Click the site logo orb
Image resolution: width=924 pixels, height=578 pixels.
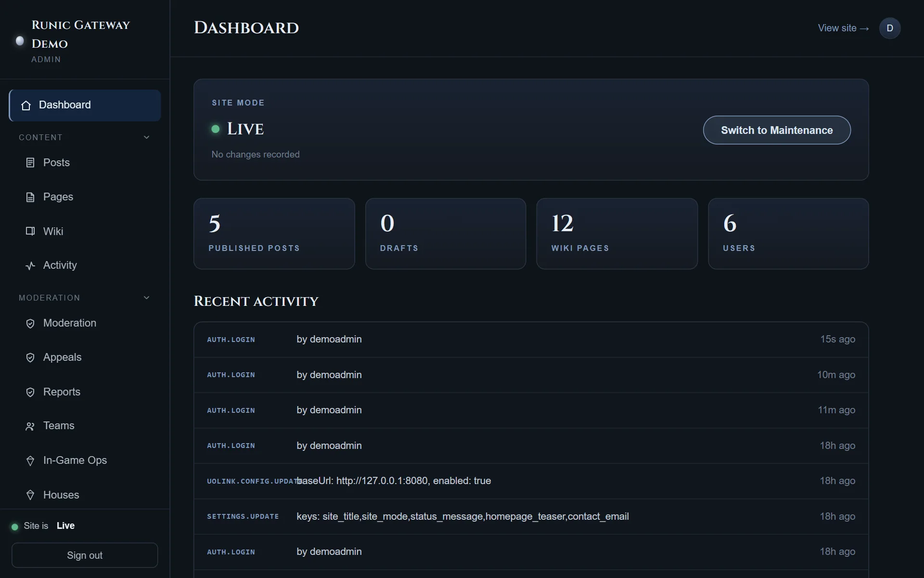coord(20,41)
